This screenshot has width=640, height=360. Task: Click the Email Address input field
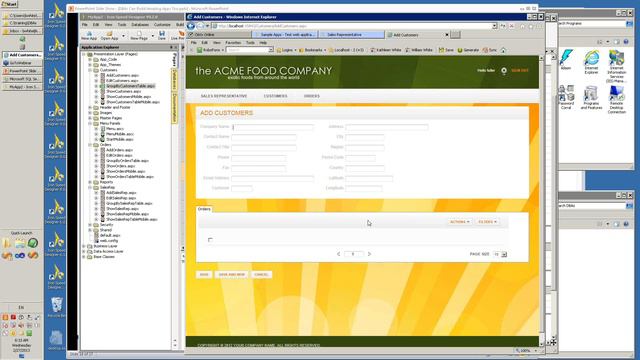(x=273, y=178)
